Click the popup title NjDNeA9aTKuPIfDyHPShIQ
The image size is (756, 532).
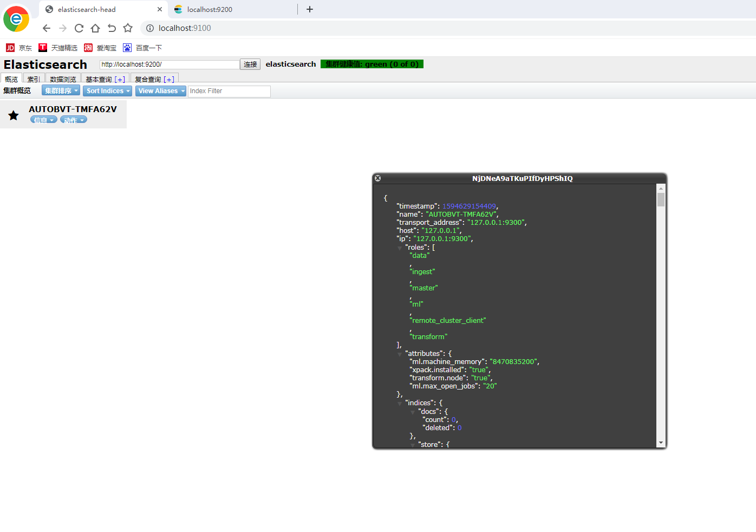[x=522, y=178]
